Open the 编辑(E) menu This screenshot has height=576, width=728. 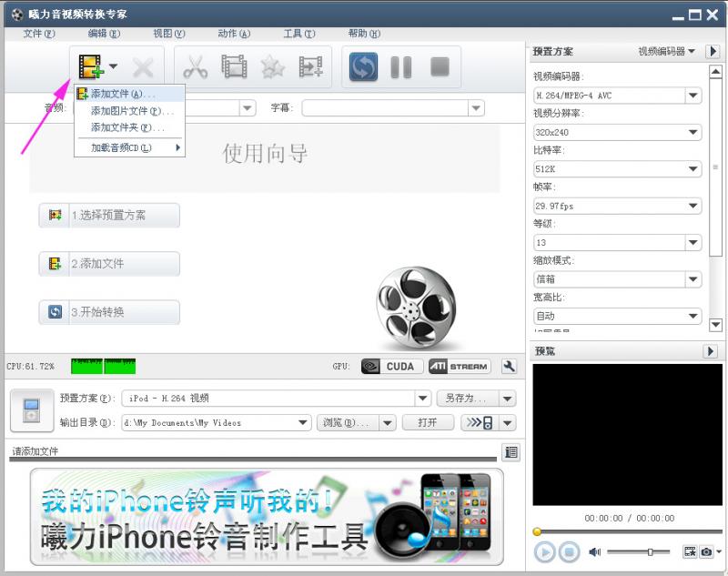[104, 34]
